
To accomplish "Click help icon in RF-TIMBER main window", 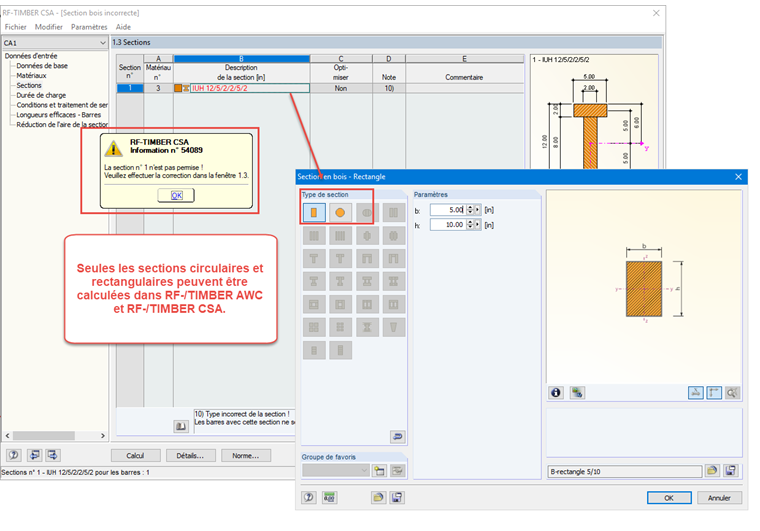I will tap(14, 455).
